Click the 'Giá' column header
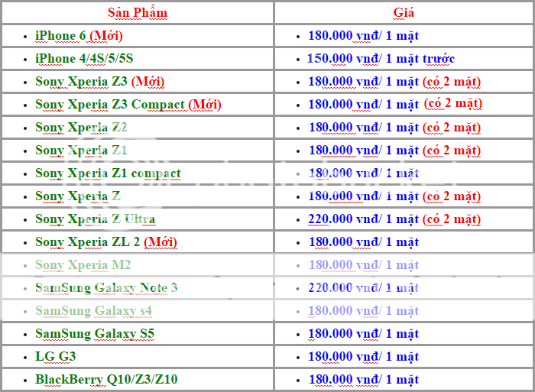This screenshot has height=392, width=535. click(x=404, y=13)
